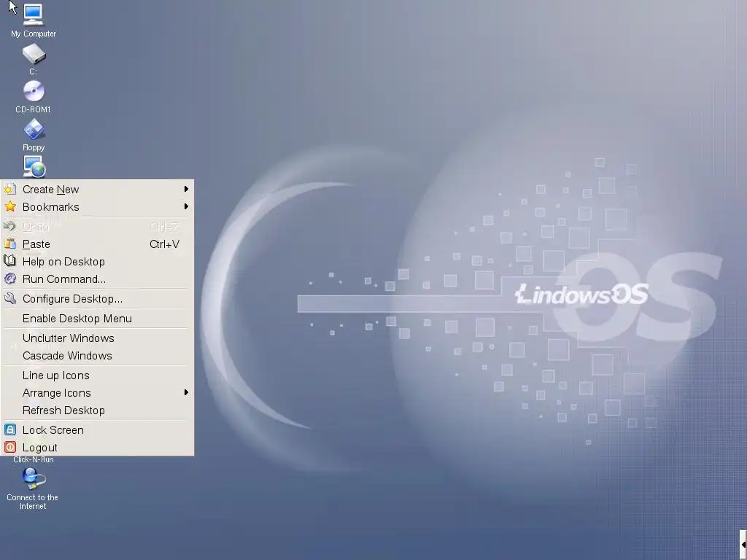This screenshot has width=747, height=560.
Task: Choose Paste from the context menu
Action: 97,244
